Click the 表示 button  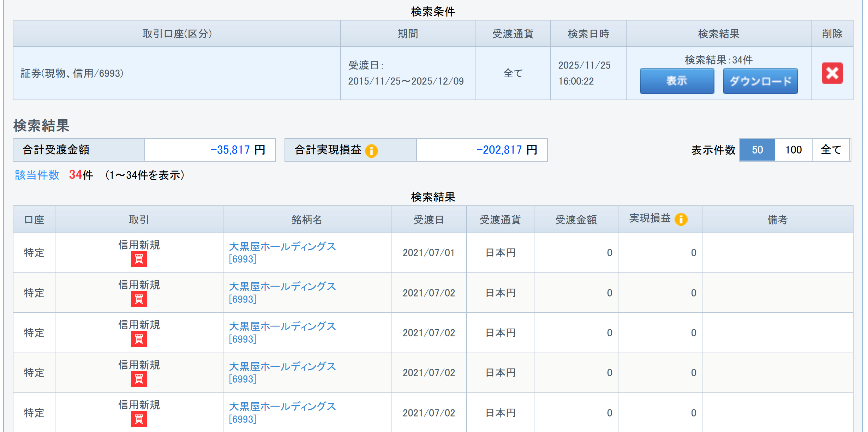(677, 81)
